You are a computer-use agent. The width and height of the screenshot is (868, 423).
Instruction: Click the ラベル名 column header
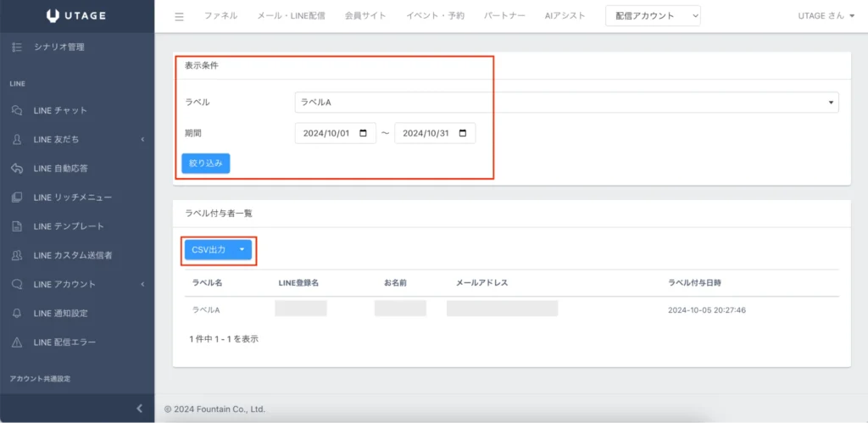207,283
